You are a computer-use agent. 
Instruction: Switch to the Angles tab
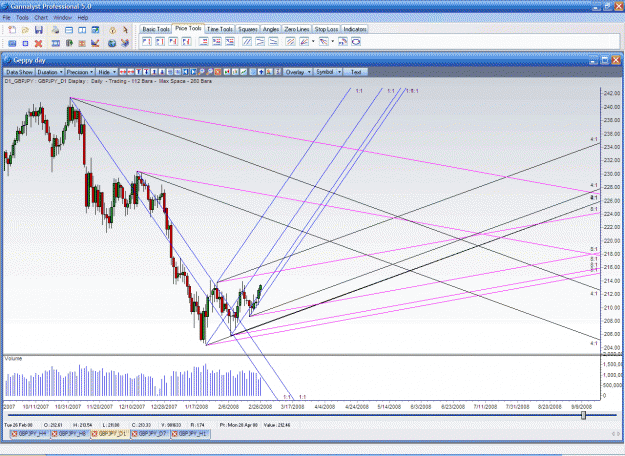(x=271, y=29)
